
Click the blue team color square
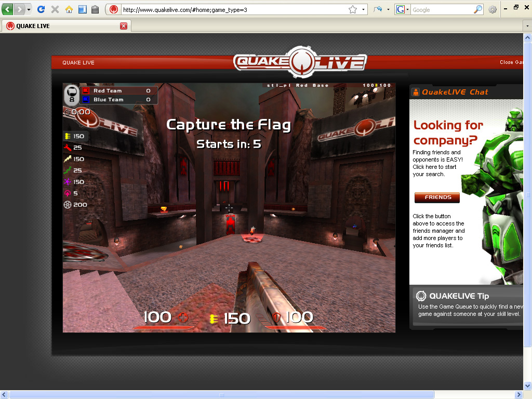[x=86, y=99]
